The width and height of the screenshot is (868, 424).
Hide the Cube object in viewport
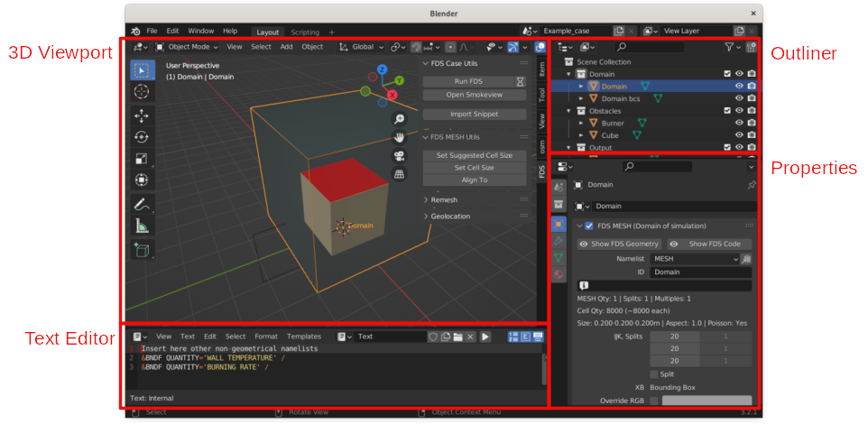(x=739, y=135)
